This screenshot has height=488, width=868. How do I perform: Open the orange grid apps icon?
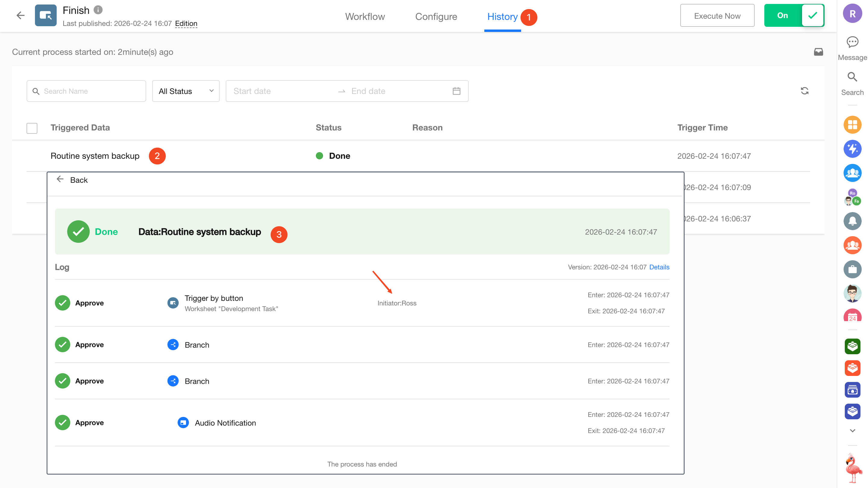coord(852,125)
